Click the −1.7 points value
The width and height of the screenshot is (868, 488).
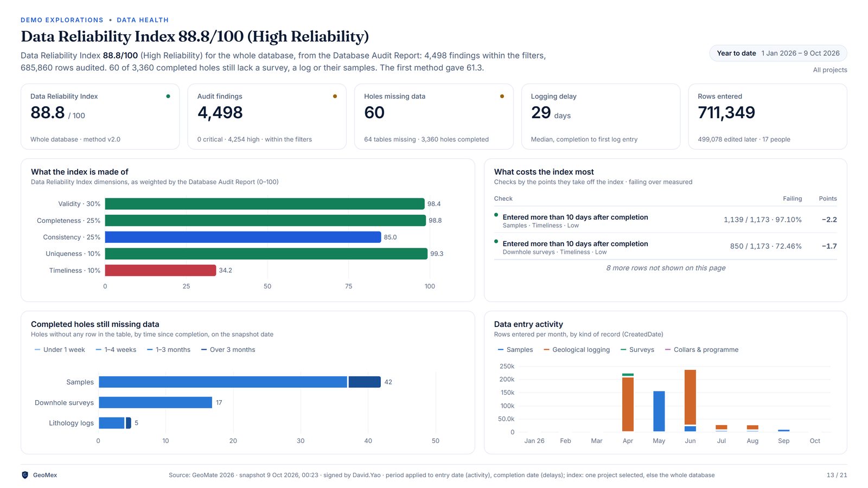829,246
